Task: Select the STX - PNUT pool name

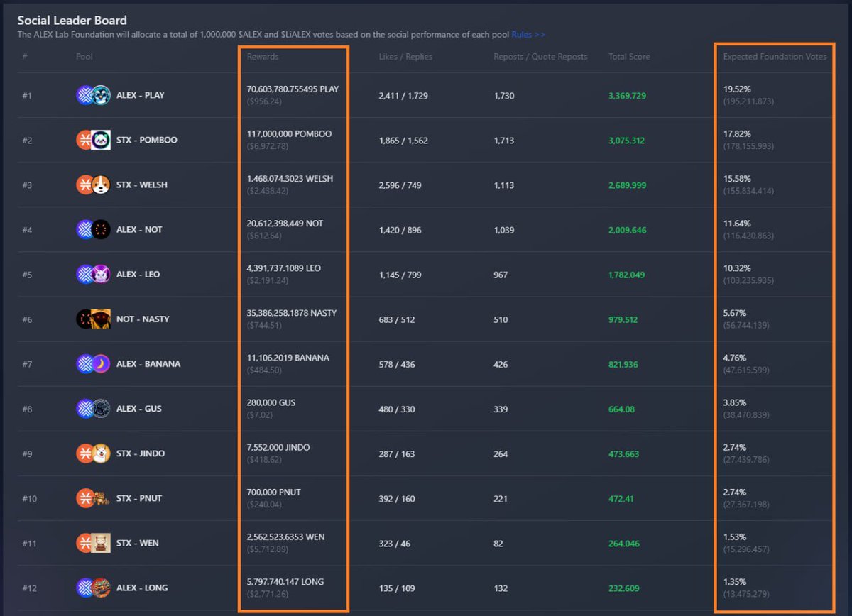Action: coord(139,497)
